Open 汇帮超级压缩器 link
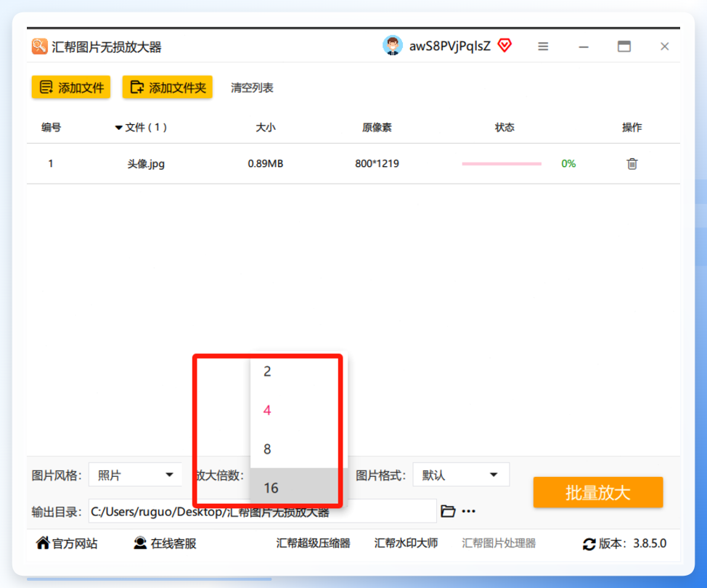The height and width of the screenshot is (588, 707). click(x=313, y=543)
